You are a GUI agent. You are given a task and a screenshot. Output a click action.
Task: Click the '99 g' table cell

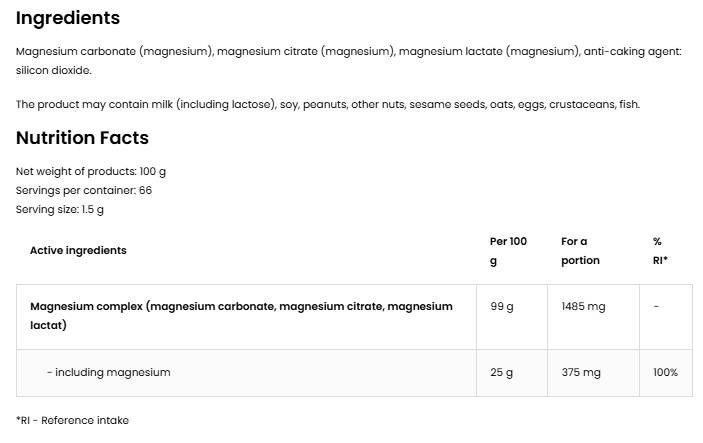pyautogui.click(x=502, y=307)
